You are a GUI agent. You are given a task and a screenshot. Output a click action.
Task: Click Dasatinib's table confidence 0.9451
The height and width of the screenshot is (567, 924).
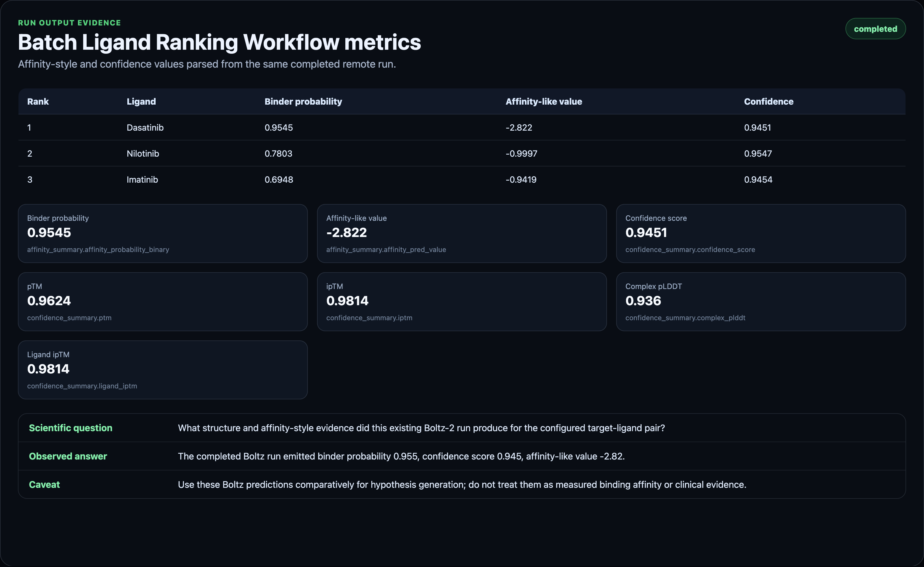click(x=757, y=127)
